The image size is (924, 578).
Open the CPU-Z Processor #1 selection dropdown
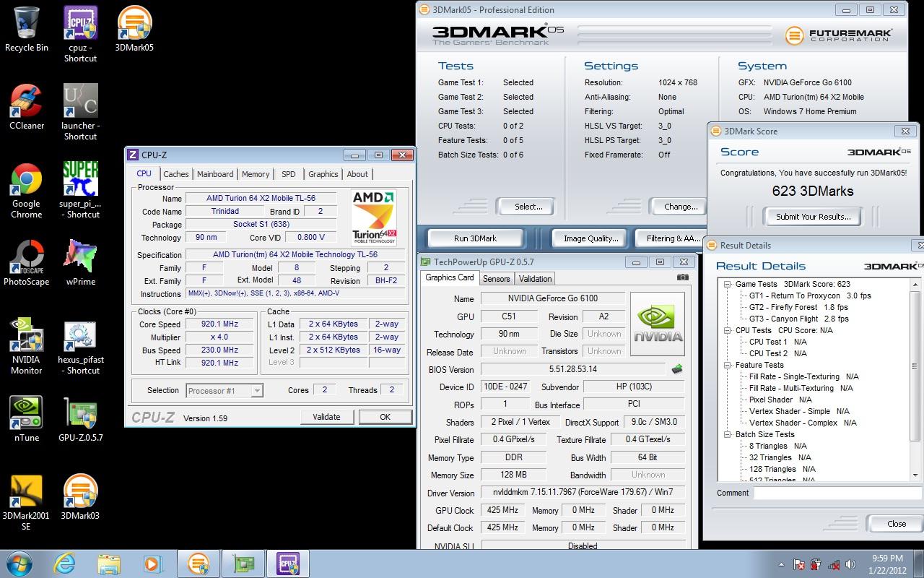[225, 391]
